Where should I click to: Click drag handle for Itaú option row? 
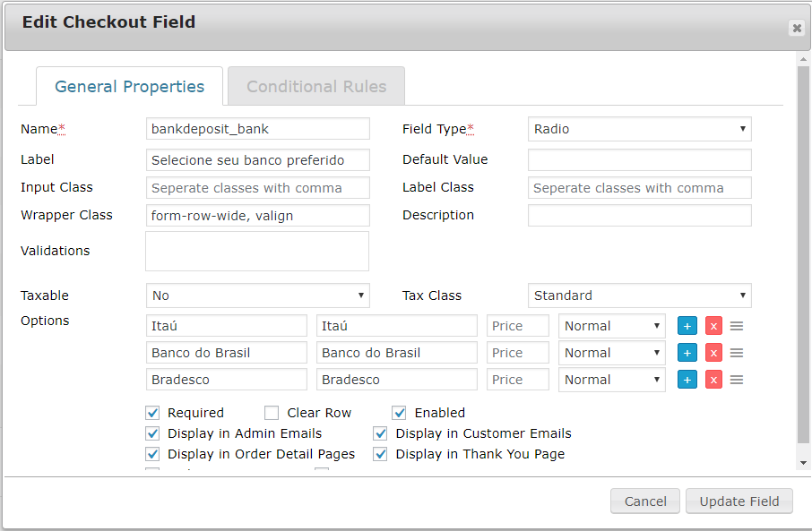click(737, 326)
